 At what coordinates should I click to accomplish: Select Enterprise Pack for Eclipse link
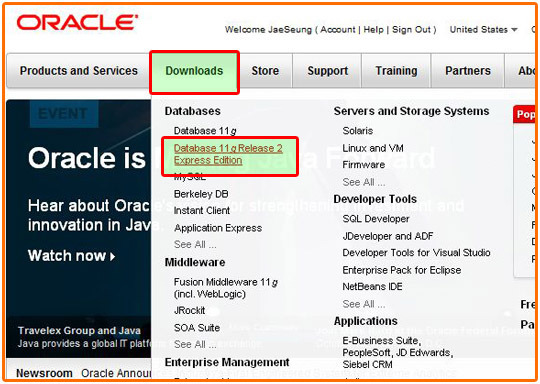pyautogui.click(x=402, y=270)
